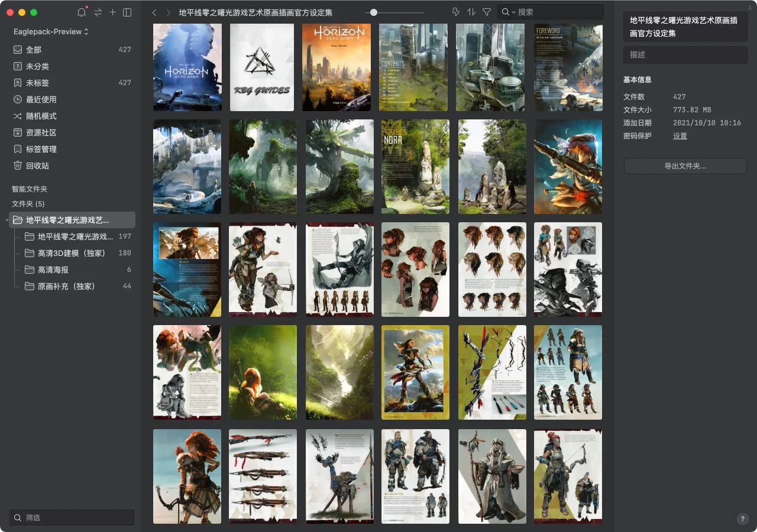Viewport: 757px width, 532px height.
Task: Select the blue Art of Horizon cover thumbnail
Action: [187, 67]
